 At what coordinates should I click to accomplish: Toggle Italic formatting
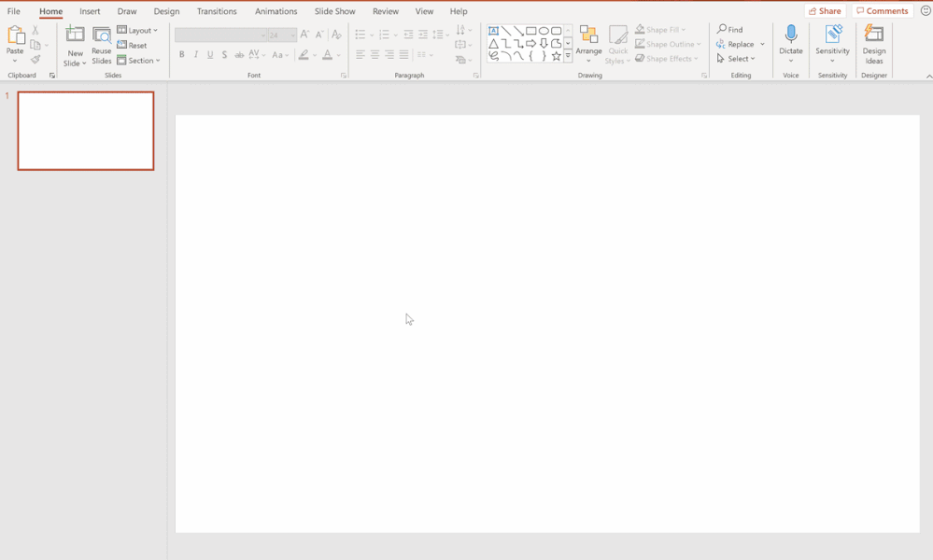(196, 55)
